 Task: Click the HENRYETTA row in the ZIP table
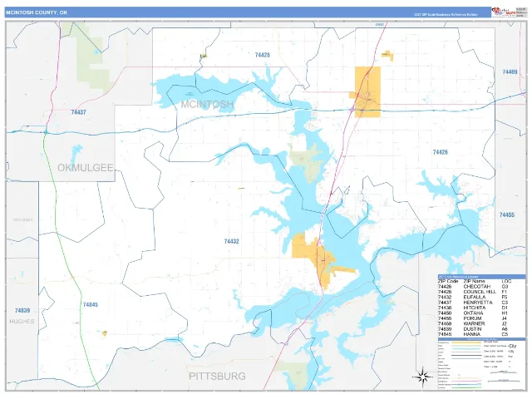pos(481,303)
